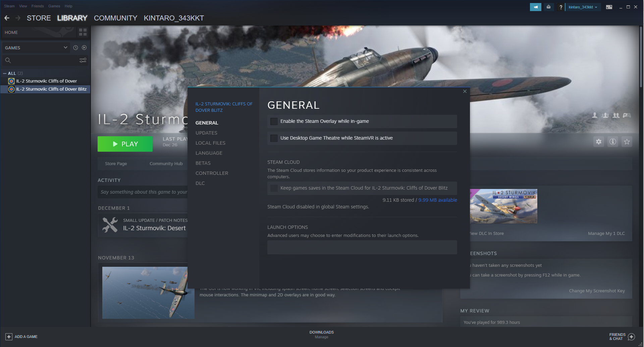Image resolution: width=644 pixels, height=347 pixels.
Task: Click the main page vertical scrollbar
Action: 641,57
